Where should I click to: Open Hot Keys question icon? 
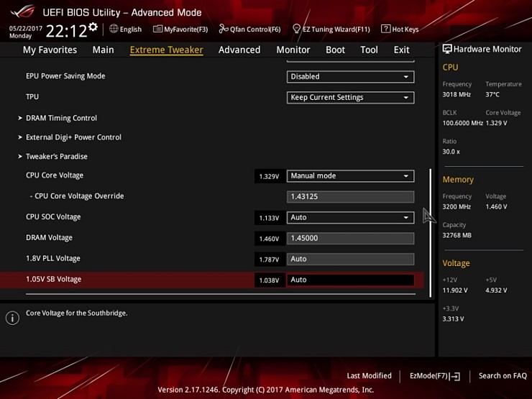pyautogui.click(x=385, y=29)
